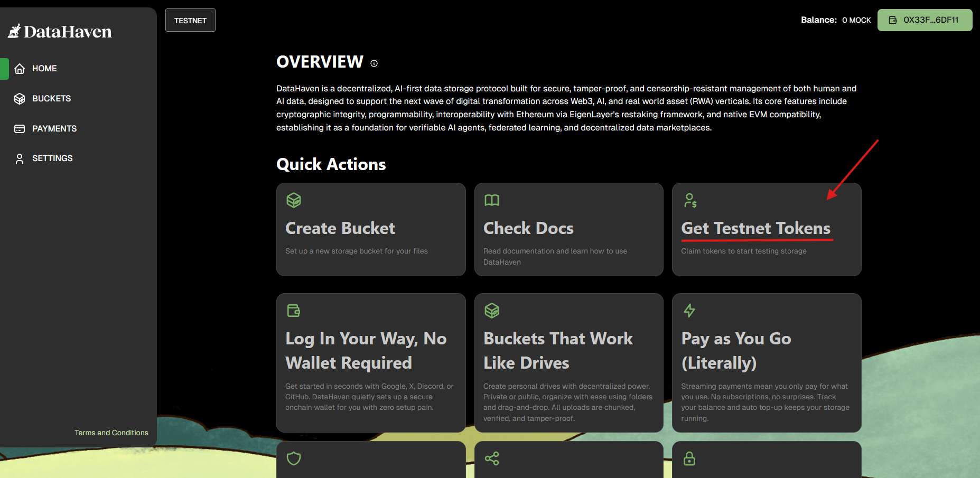This screenshot has width=980, height=478.
Task: Click the shield icon on the bottom-left card
Action: click(x=294, y=458)
